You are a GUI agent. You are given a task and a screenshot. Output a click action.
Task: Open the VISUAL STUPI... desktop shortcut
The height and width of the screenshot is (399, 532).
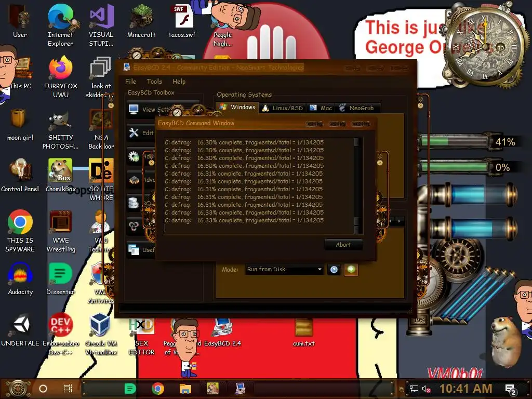click(x=101, y=25)
